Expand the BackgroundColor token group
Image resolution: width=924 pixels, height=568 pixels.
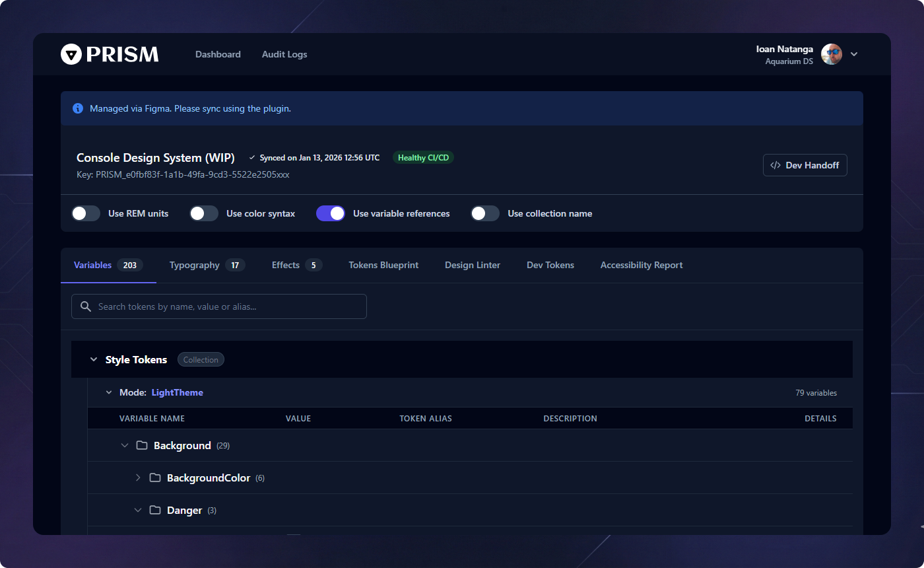point(138,478)
